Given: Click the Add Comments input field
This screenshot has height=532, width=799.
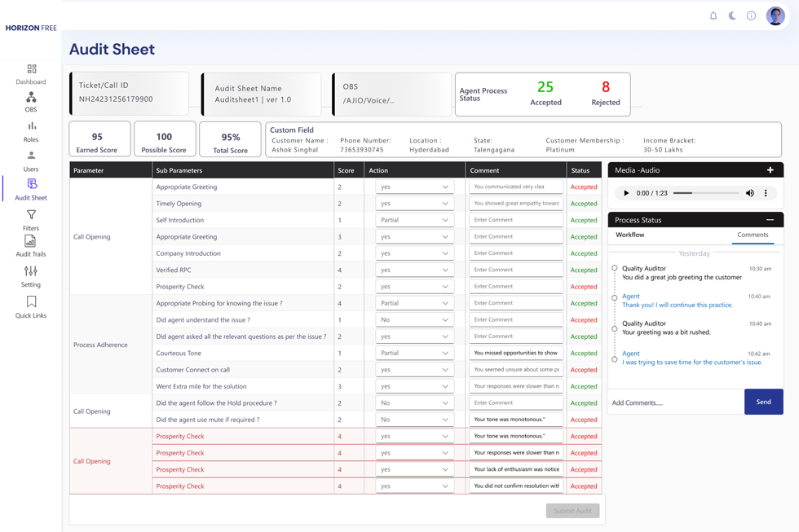Looking at the screenshot, I should point(675,402).
